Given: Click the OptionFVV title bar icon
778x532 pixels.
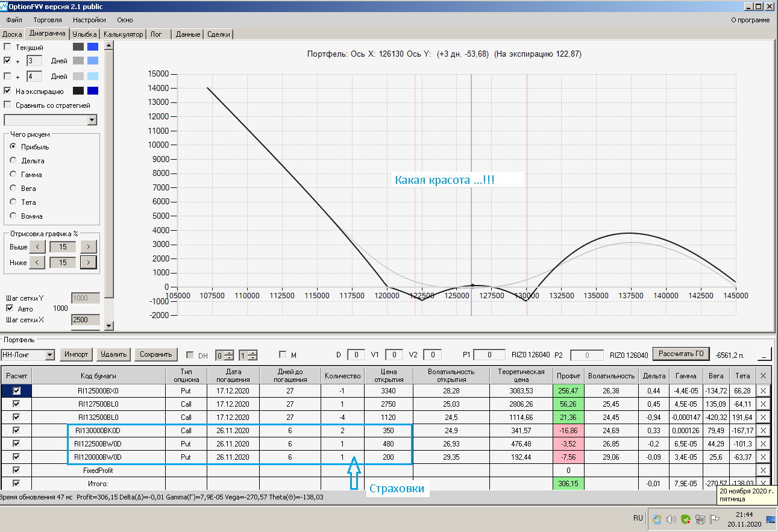Looking at the screenshot, I should (4, 7).
